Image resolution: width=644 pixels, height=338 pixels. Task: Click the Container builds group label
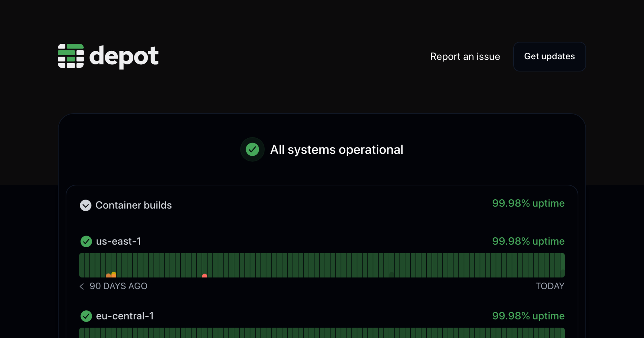pyautogui.click(x=133, y=205)
